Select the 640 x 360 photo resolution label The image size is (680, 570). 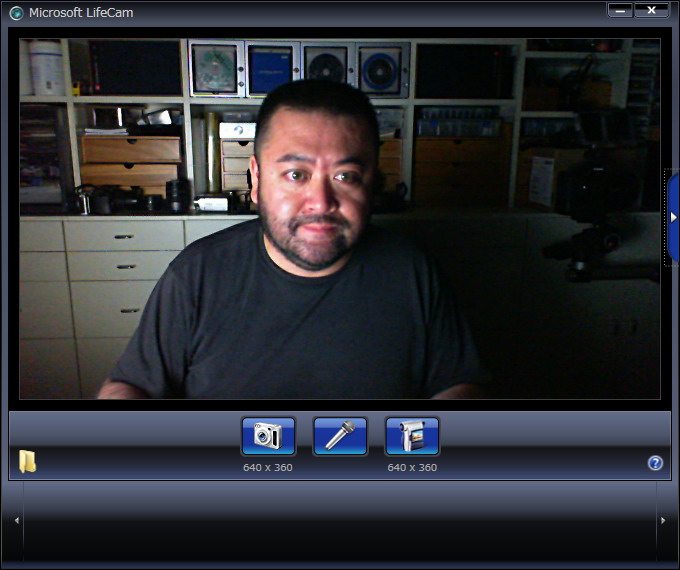coord(268,468)
